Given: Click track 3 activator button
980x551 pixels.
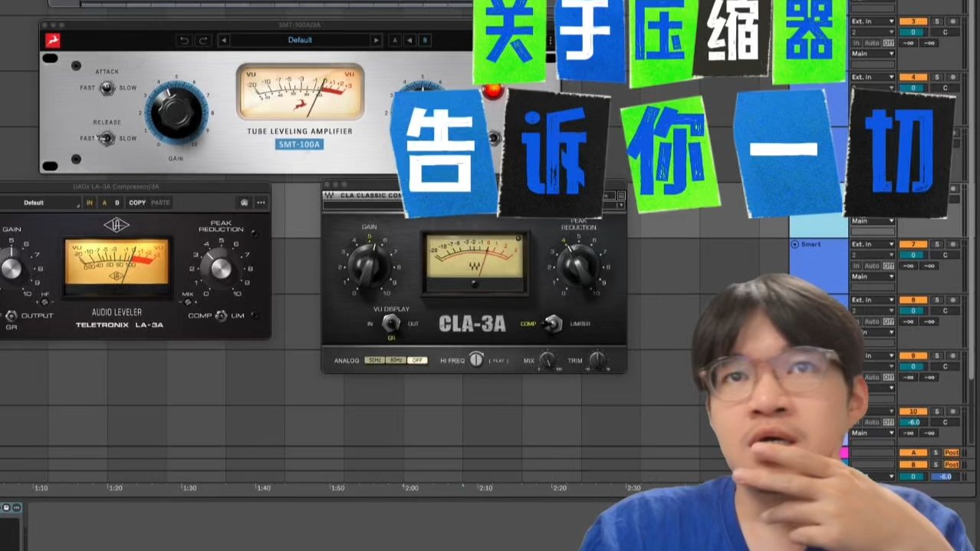Looking at the screenshot, I should [913, 21].
